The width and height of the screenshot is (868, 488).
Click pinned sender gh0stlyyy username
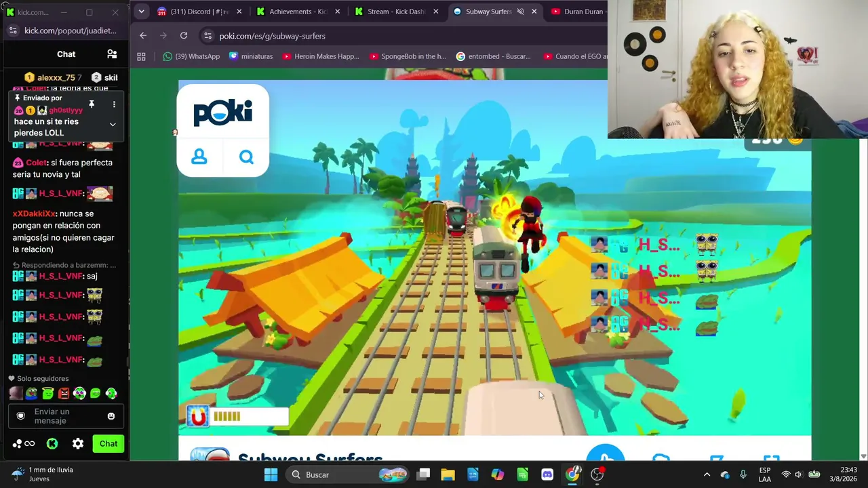66,110
